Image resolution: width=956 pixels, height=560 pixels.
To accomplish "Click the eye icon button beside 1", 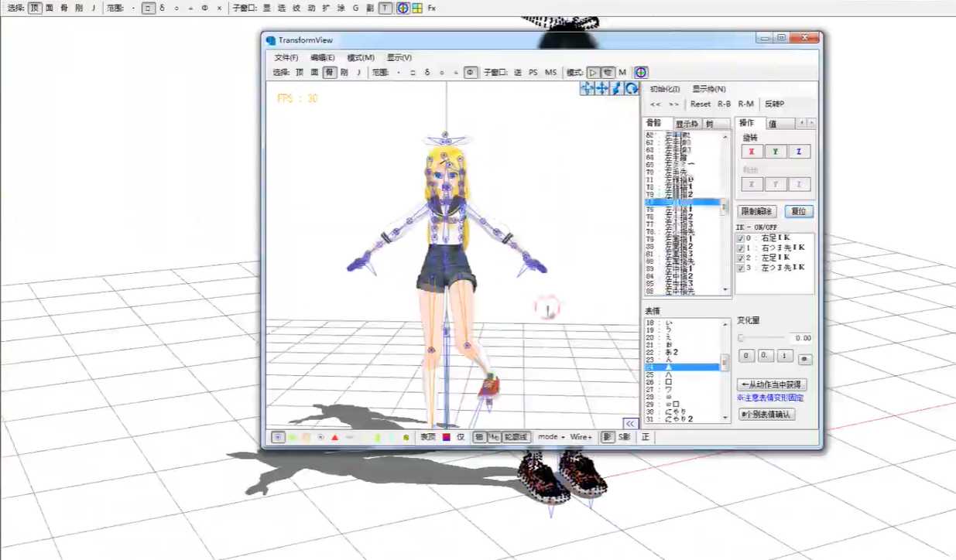I will 806,359.
